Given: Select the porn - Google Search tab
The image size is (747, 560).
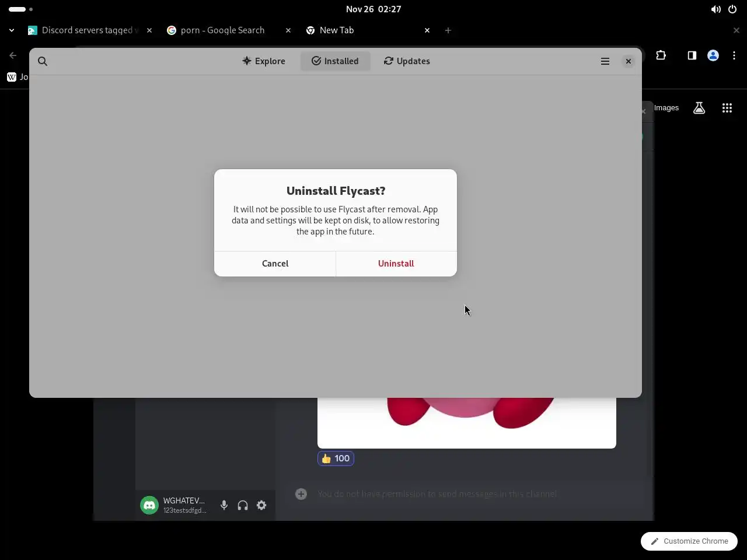Looking at the screenshot, I should [222, 30].
